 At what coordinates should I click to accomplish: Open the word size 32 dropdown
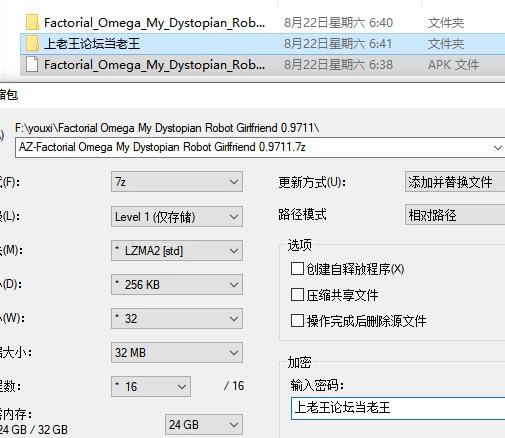[177, 319]
